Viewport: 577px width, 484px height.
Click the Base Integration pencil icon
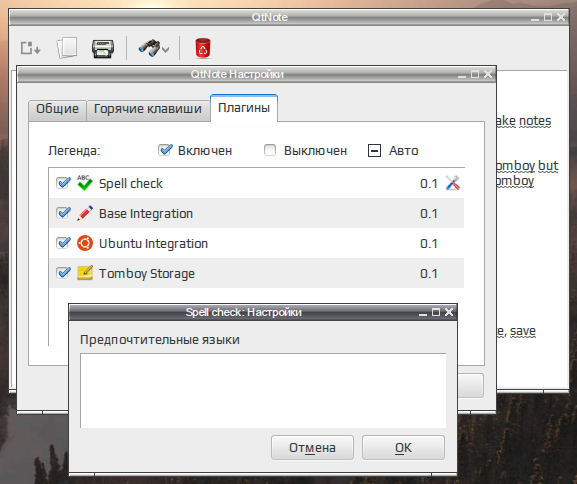(x=85, y=213)
